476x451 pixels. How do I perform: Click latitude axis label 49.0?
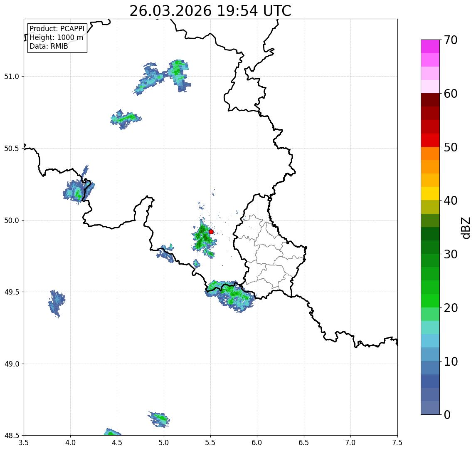(12, 364)
